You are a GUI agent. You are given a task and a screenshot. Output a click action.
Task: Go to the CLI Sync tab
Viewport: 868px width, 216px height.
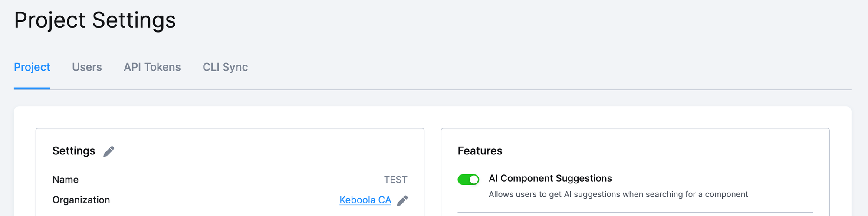(225, 67)
